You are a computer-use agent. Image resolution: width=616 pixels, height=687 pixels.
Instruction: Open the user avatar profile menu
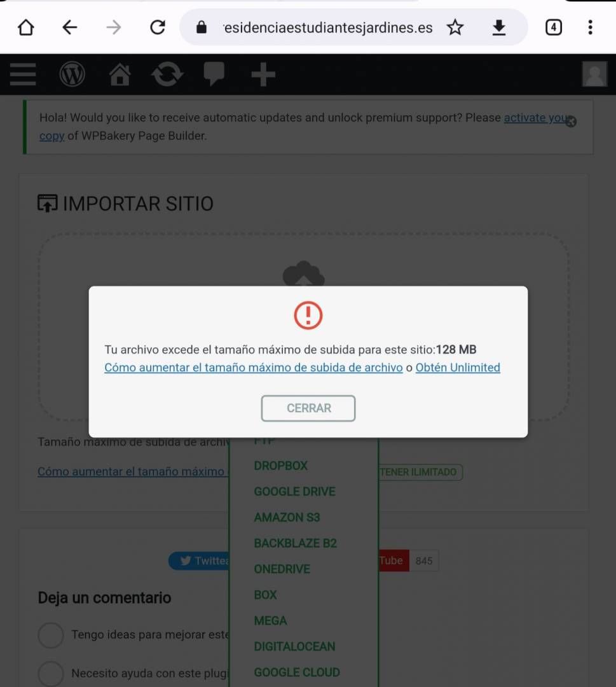tap(594, 74)
